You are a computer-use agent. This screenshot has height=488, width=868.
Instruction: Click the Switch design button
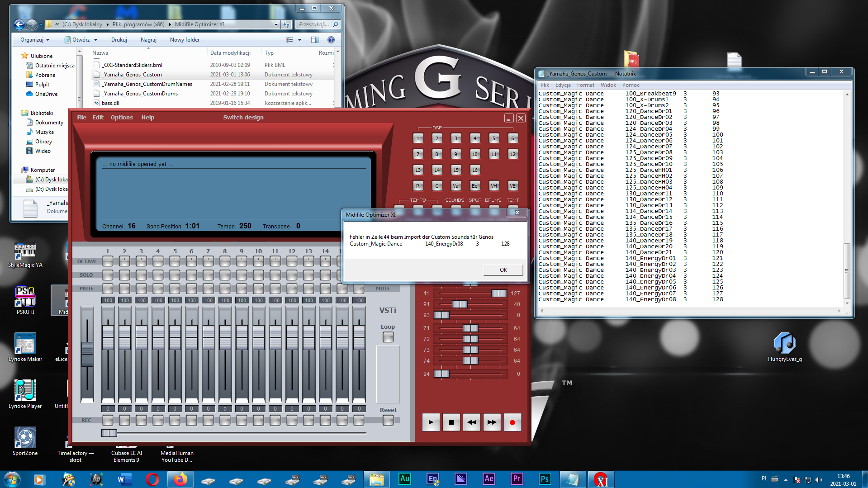[243, 117]
